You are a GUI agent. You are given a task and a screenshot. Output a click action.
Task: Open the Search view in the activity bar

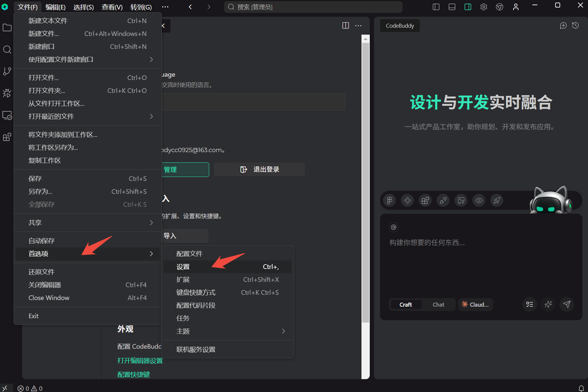[x=7, y=49]
